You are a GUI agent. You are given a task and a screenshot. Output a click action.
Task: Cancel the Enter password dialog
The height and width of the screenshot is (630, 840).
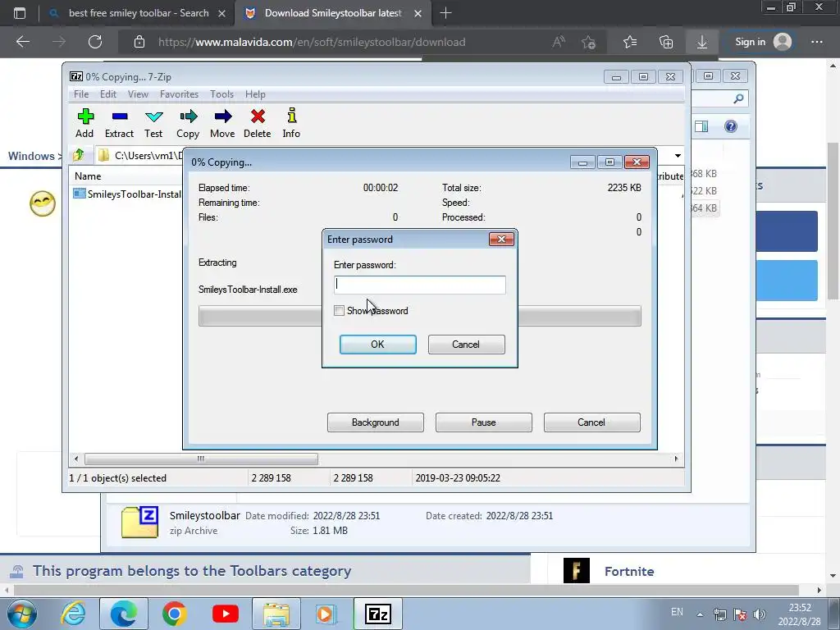pyautogui.click(x=466, y=345)
